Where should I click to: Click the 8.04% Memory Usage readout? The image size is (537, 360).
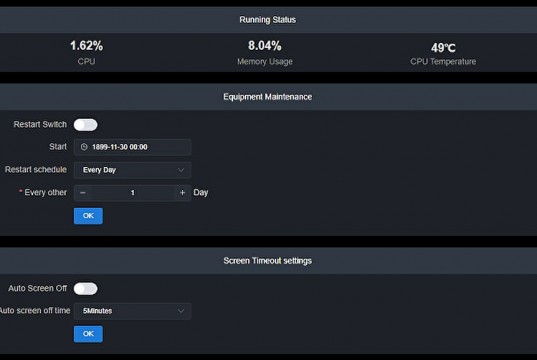pyautogui.click(x=265, y=46)
